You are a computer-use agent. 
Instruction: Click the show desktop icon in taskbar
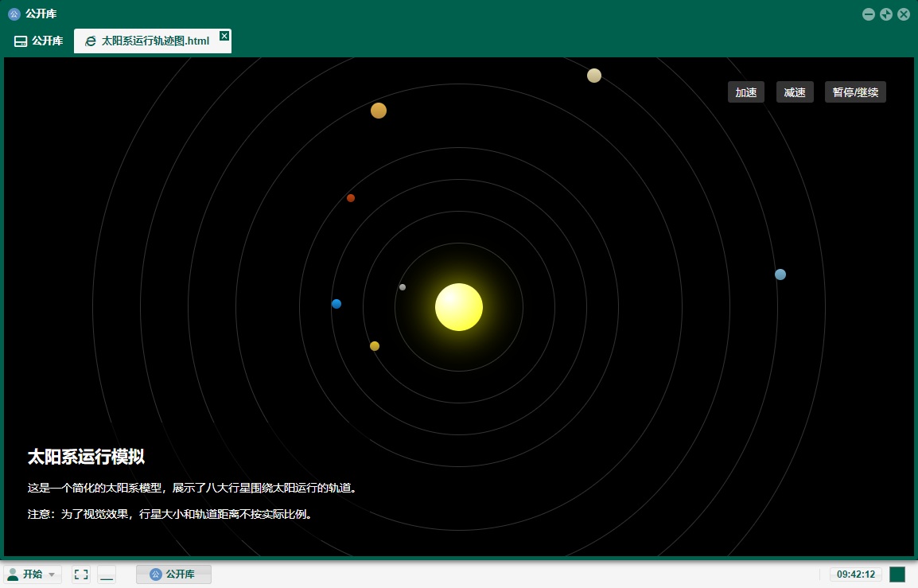coord(107,574)
